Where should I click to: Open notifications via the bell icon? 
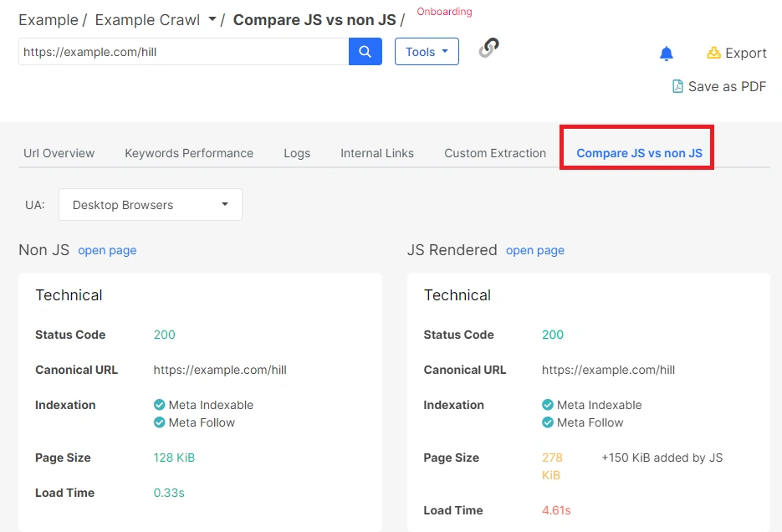pyautogui.click(x=667, y=53)
